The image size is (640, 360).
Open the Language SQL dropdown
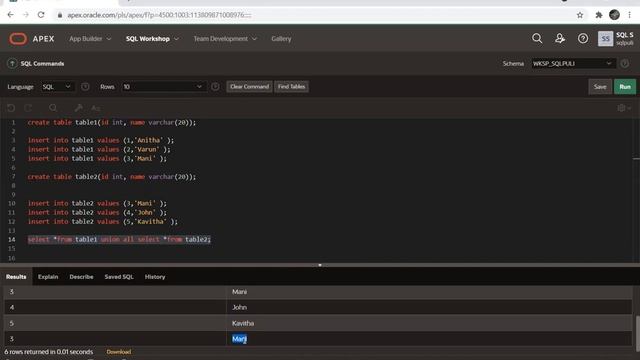tap(57, 87)
